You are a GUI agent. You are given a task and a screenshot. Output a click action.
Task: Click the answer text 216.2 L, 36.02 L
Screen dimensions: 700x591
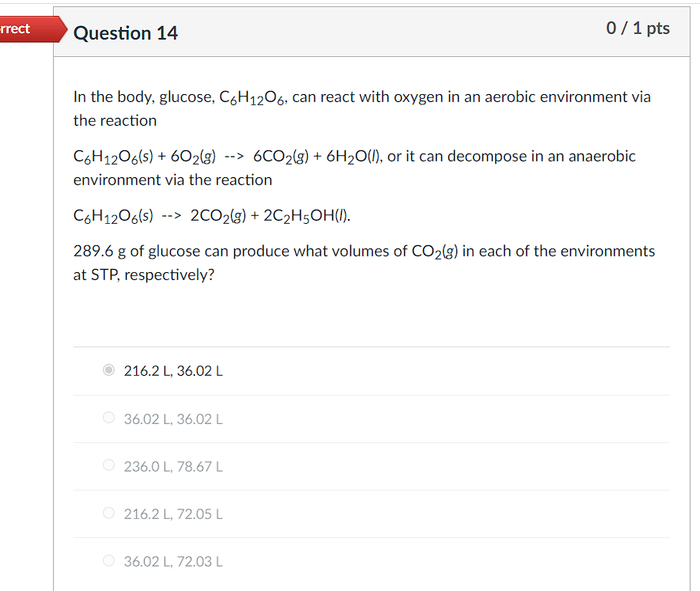tap(172, 370)
